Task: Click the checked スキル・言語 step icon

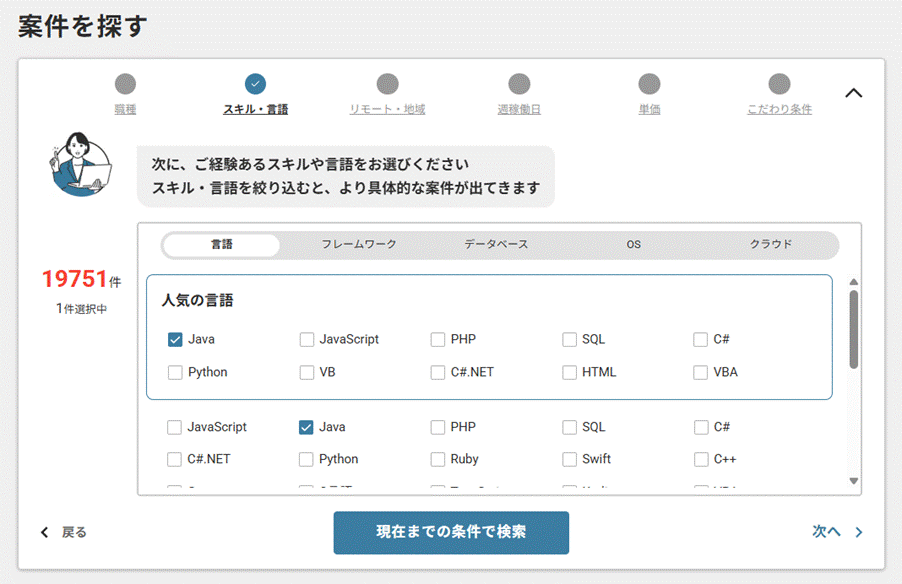Action: [255, 84]
